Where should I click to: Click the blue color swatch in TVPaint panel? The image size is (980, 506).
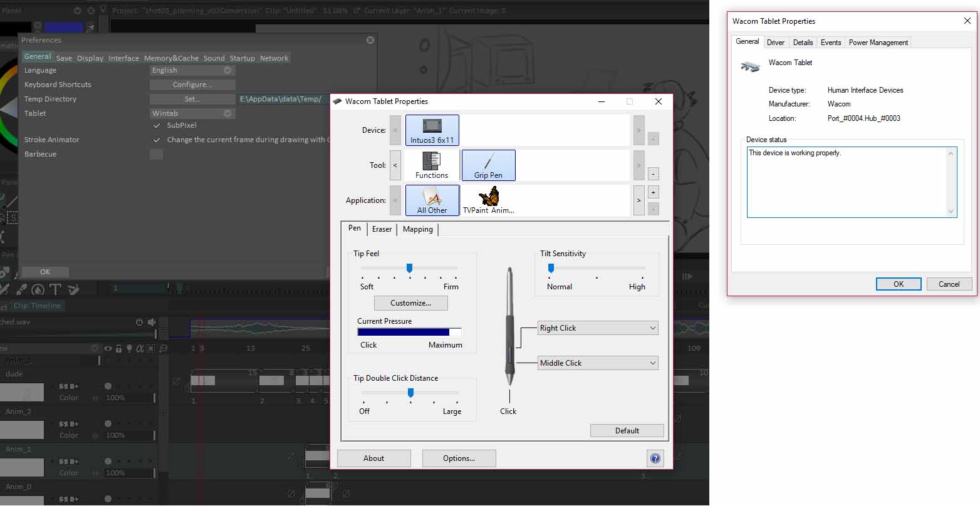click(63, 28)
